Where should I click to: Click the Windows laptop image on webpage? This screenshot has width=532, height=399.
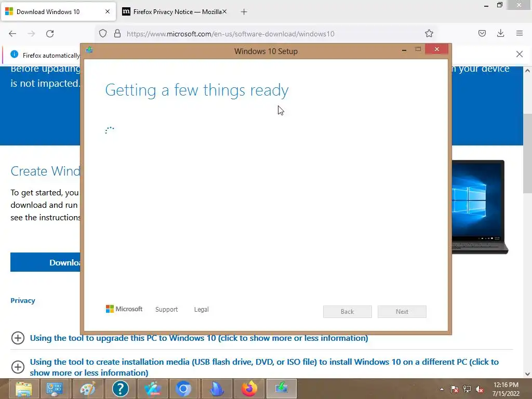480,207
